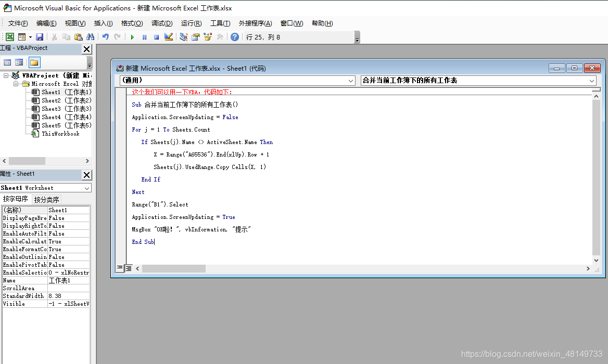
Task: Switch to the 按分类序 properties tab
Action: [46, 200]
